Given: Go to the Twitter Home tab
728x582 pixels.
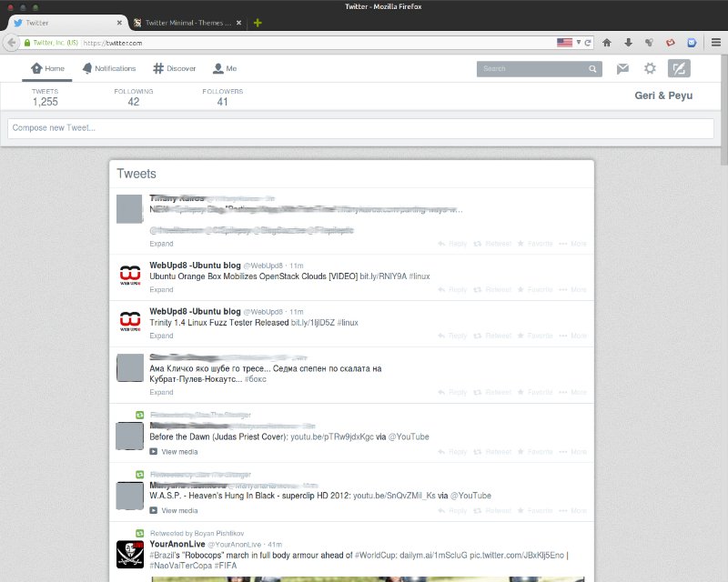Looking at the screenshot, I should click(x=47, y=68).
